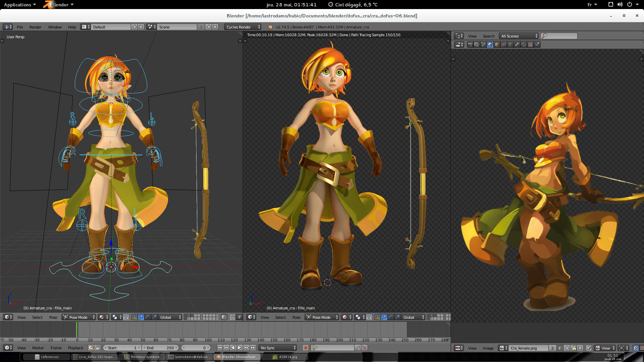Create new image in image editor
The height and width of the screenshot is (362, 644).
(x=567, y=348)
